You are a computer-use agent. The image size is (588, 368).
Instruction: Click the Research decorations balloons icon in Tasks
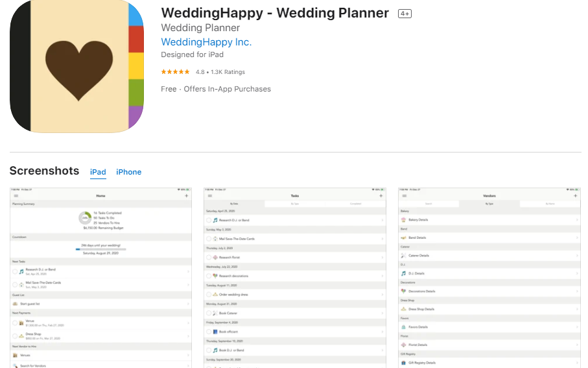pos(215,276)
